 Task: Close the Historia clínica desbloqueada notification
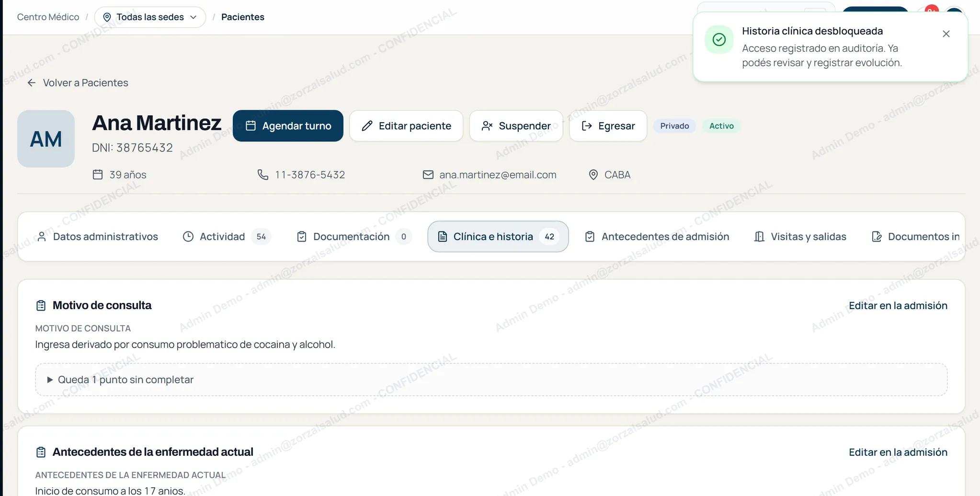[946, 34]
